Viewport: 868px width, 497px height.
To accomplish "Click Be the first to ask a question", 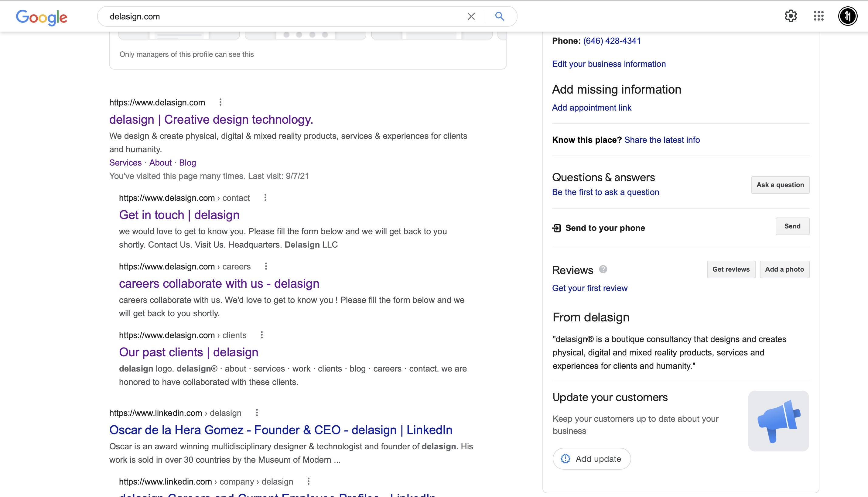I will [605, 192].
